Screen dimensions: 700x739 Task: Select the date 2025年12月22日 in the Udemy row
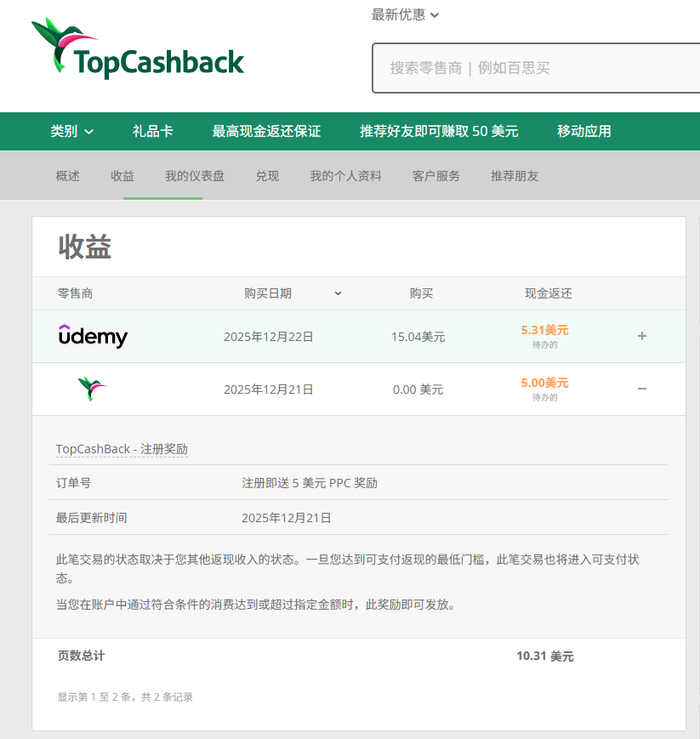(x=268, y=337)
